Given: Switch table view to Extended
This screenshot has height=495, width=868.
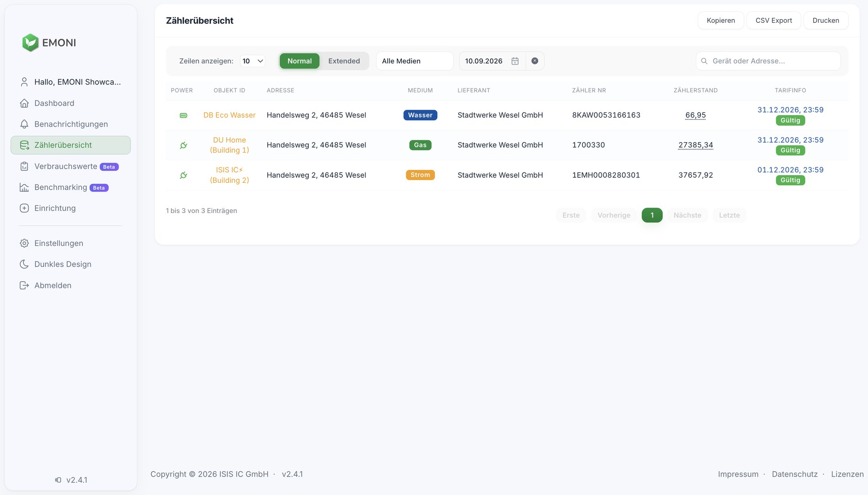Looking at the screenshot, I should click(344, 61).
